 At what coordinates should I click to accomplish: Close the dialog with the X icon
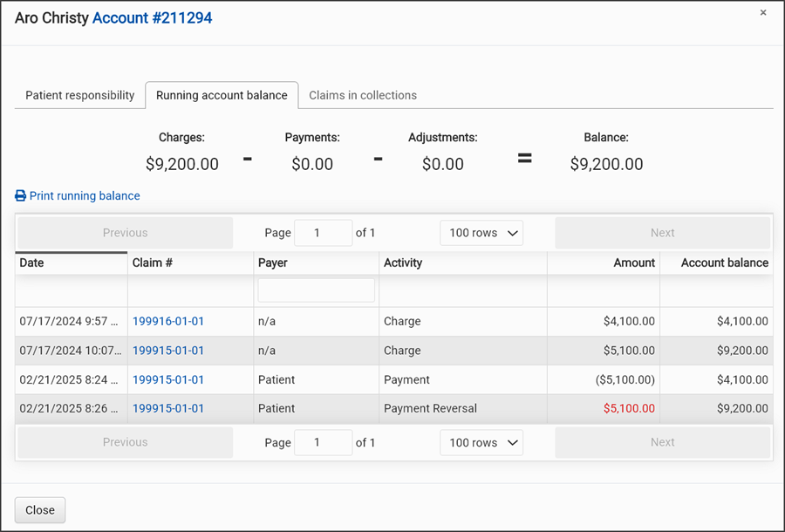click(763, 13)
